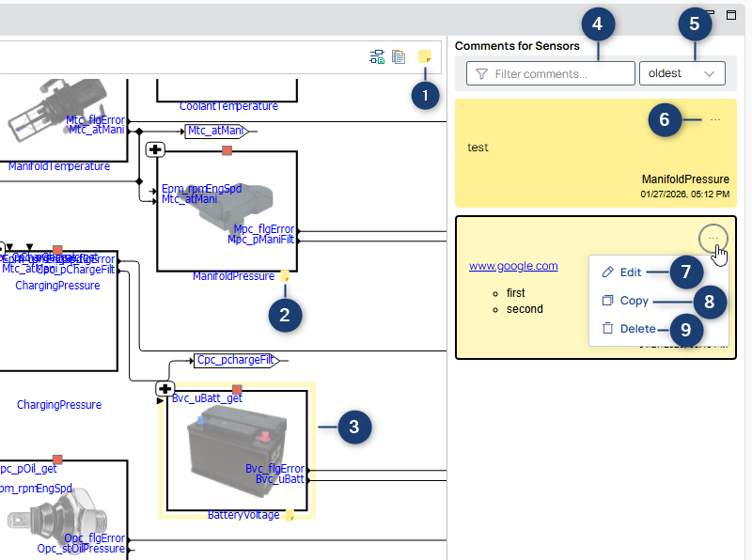This screenshot has width=752, height=560.
Task: Toggle the yellow comments note icon in toolbar
Action: (425, 57)
